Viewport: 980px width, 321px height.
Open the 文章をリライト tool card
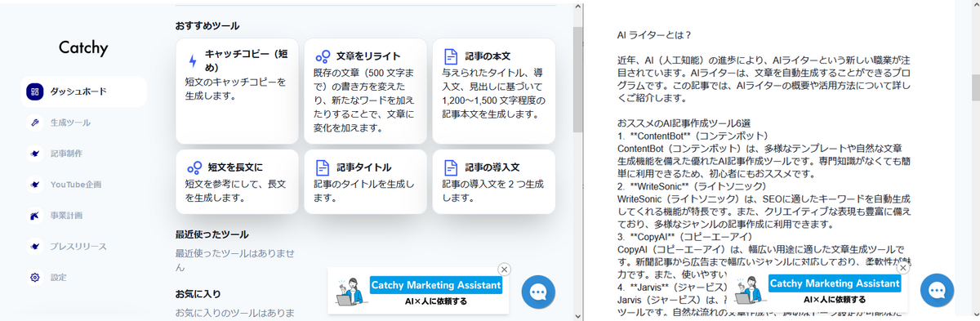365,91
